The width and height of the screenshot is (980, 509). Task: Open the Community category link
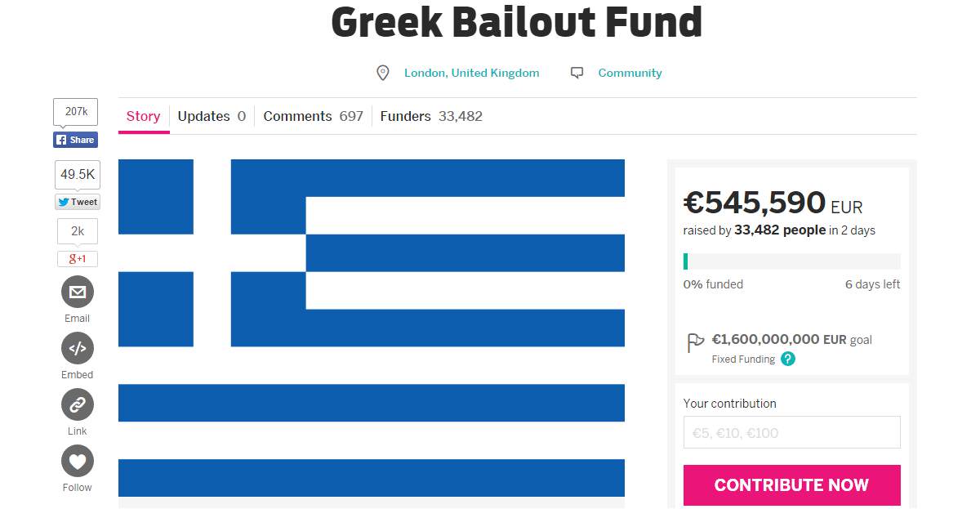pos(630,73)
